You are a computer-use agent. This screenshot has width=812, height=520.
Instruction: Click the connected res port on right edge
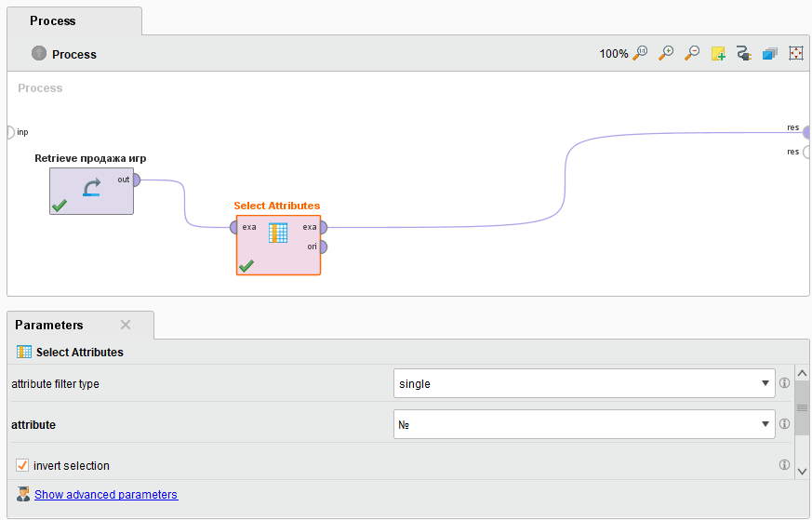(806, 133)
